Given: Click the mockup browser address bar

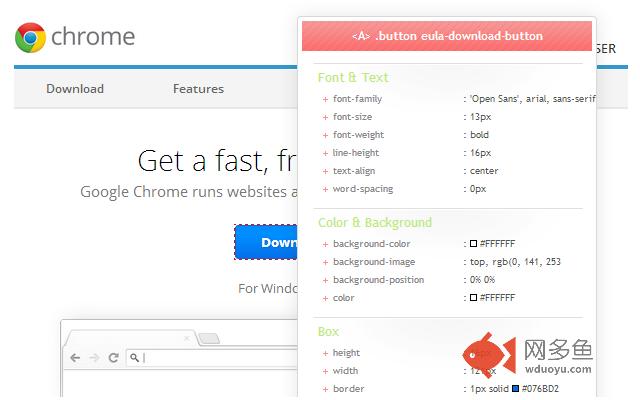Looking at the screenshot, I should (212, 358).
